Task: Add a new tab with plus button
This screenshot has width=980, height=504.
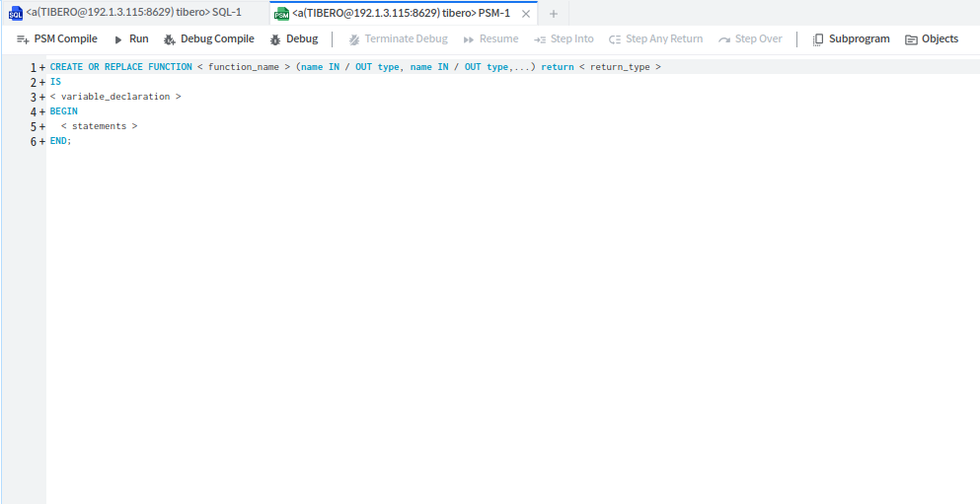Action: pyautogui.click(x=554, y=14)
